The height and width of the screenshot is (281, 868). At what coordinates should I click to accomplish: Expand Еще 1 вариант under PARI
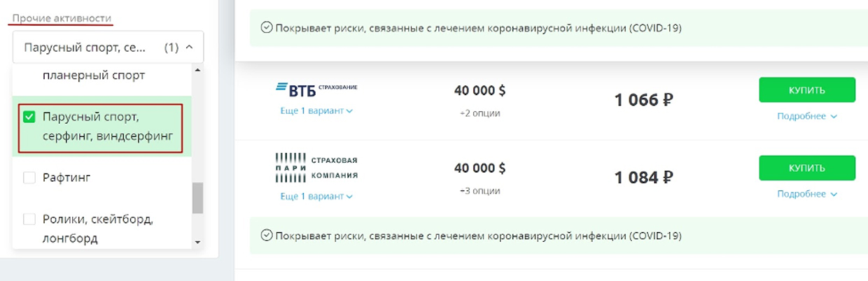click(x=316, y=196)
